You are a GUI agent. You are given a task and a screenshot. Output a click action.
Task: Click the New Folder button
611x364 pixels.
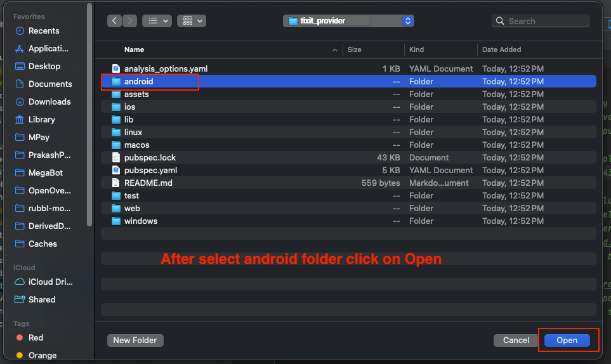[136, 341]
